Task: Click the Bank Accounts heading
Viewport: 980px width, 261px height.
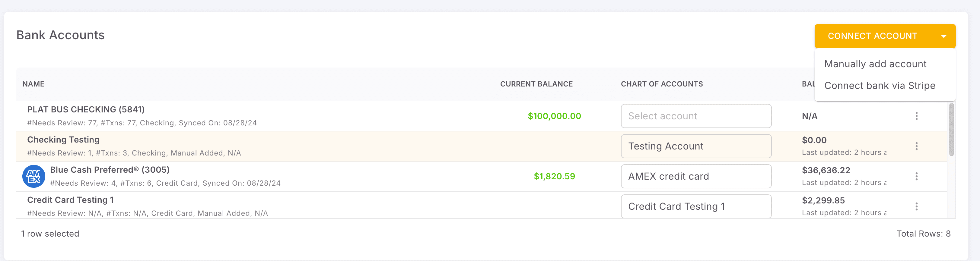Action: [x=60, y=35]
